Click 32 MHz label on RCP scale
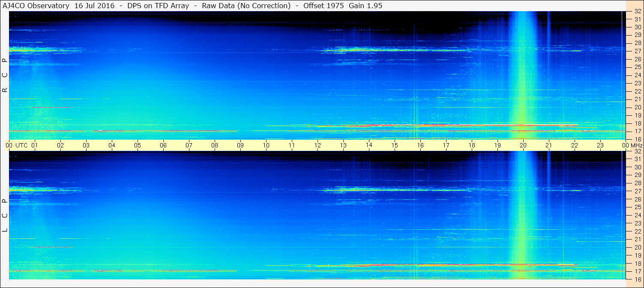The height and width of the screenshot is (288, 644). 637,12
